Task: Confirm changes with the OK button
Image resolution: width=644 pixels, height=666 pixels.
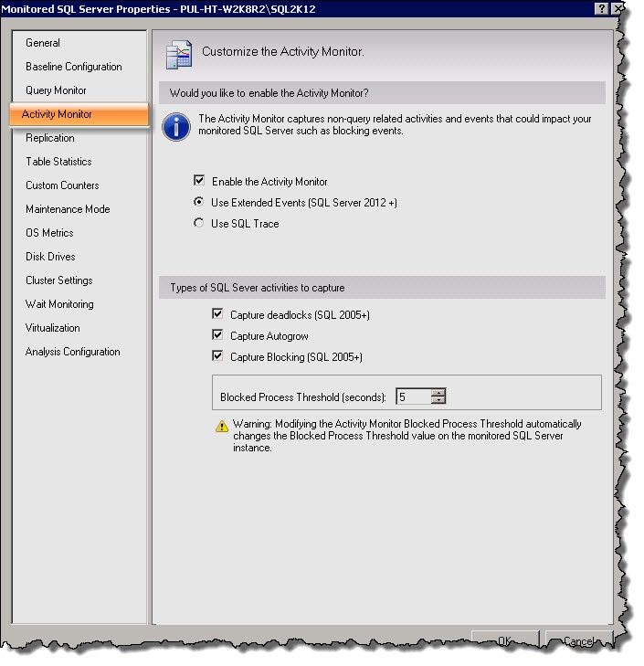Action: click(x=505, y=641)
